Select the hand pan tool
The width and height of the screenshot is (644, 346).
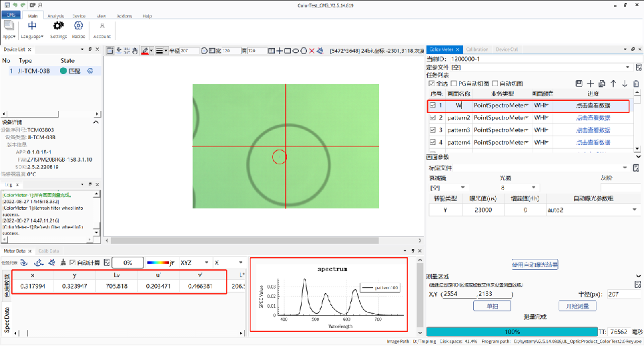coord(135,50)
